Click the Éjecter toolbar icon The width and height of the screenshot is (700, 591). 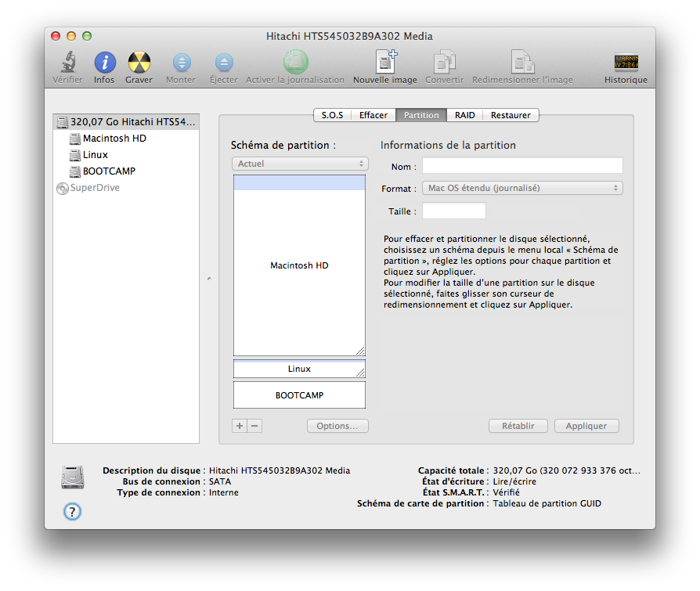(224, 63)
